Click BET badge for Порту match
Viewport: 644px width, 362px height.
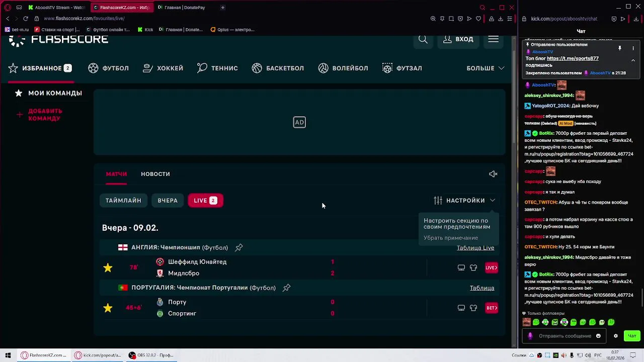pos(492,308)
